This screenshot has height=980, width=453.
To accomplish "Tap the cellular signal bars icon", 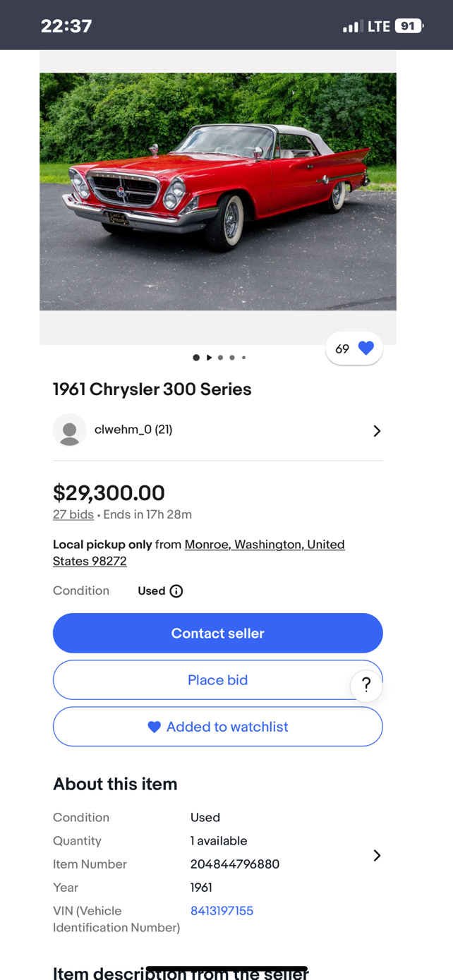I will point(352,27).
